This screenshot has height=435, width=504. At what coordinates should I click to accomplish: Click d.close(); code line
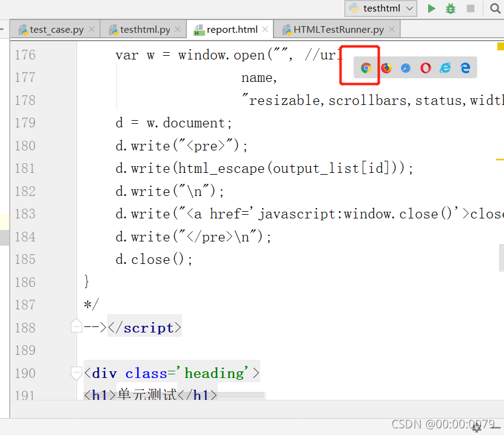(x=154, y=260)
